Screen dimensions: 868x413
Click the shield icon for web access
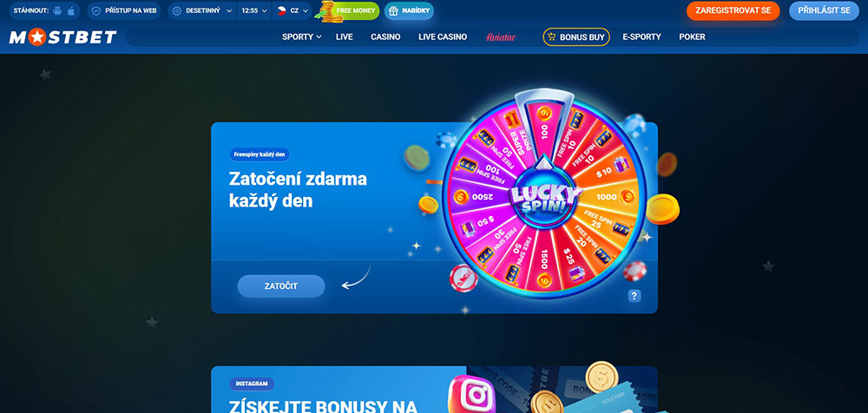96,10
